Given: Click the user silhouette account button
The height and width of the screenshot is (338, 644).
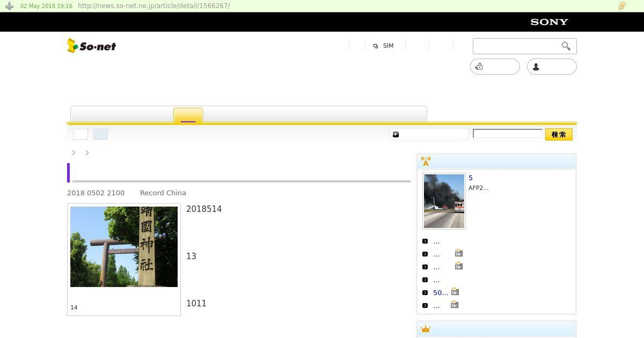Looking at the screenshot, I should [552, 67].
